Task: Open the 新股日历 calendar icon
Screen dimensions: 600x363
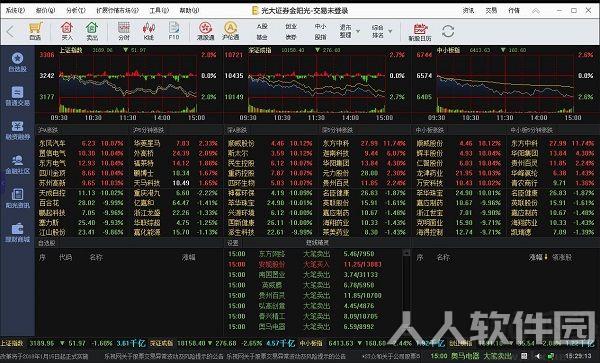Action: click(420, 31)
